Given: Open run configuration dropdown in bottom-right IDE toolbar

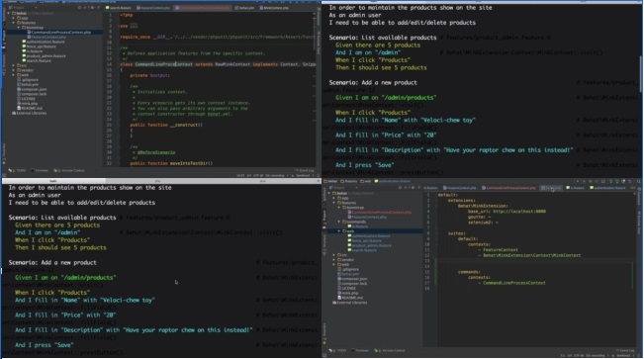Looking at the screenshot, I should pos(577,181).
